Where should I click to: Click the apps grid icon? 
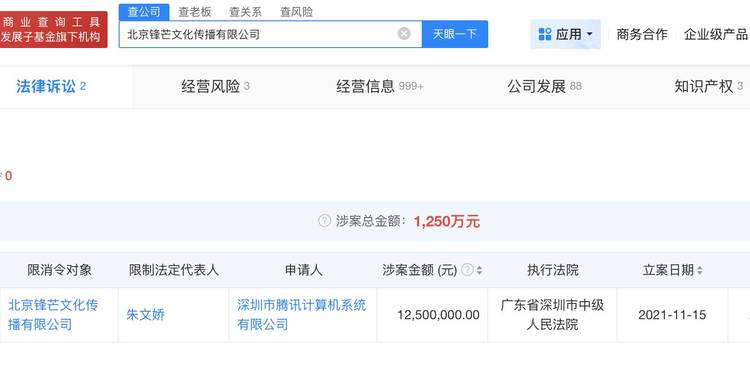point(545,34)
